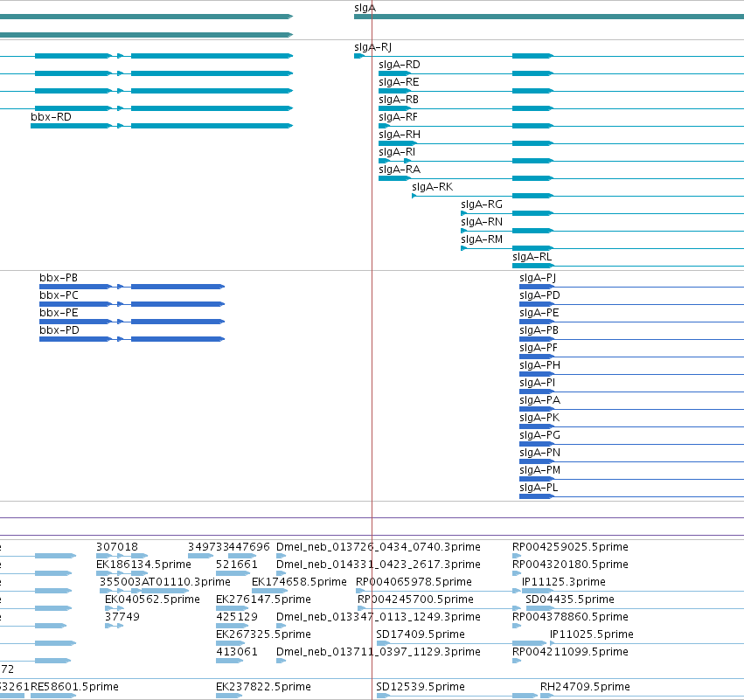Select SD17409.5prime EST label
This screenshot has width=744, height=700.
pos(421,635)
